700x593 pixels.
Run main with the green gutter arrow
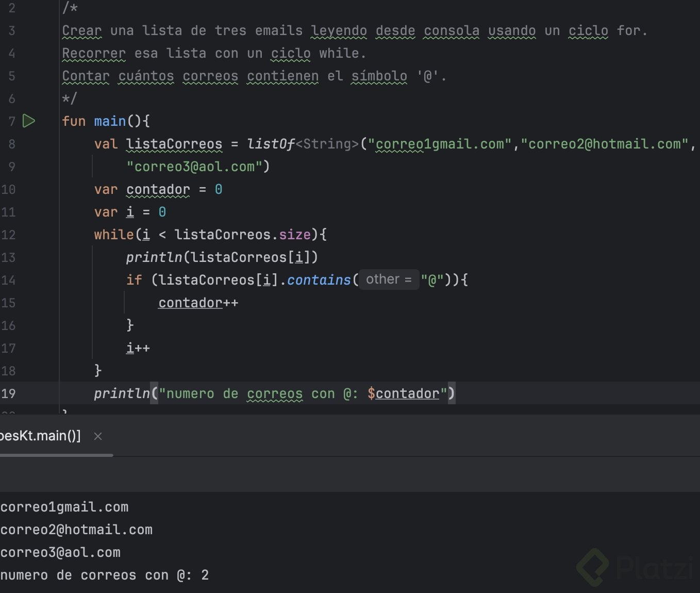[29, 121]
